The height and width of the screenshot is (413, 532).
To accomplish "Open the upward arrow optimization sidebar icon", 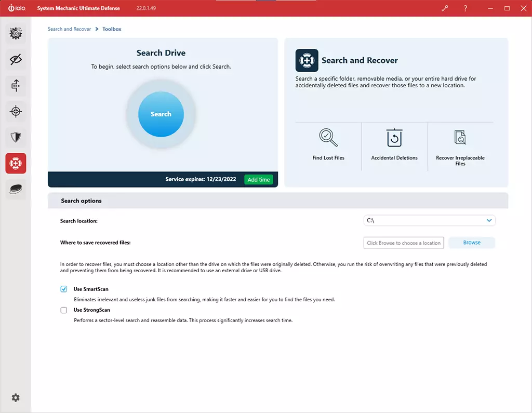I will tap(16, 85).
